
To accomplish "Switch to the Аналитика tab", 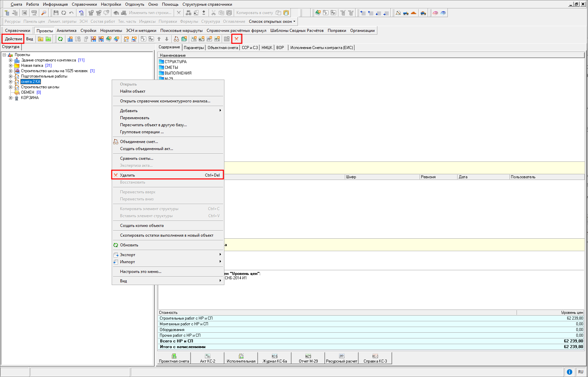I will coord(66,31).
